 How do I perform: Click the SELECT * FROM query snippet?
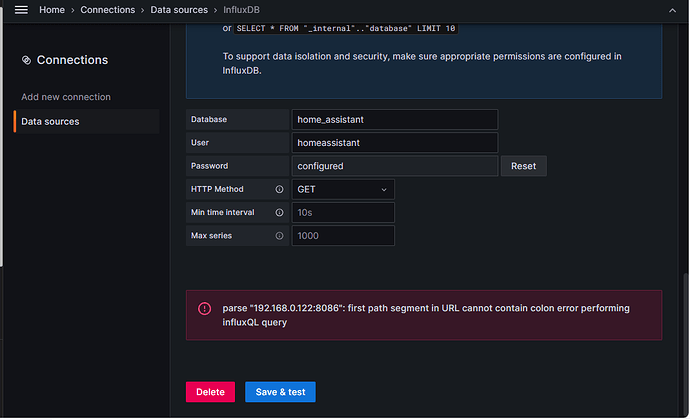pos(346,29)
